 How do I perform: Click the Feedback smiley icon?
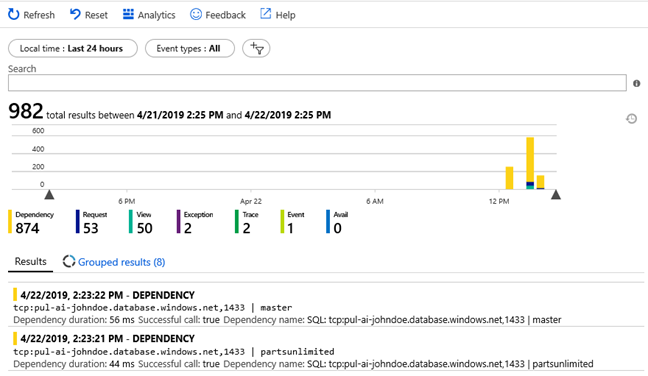(195, 14)
